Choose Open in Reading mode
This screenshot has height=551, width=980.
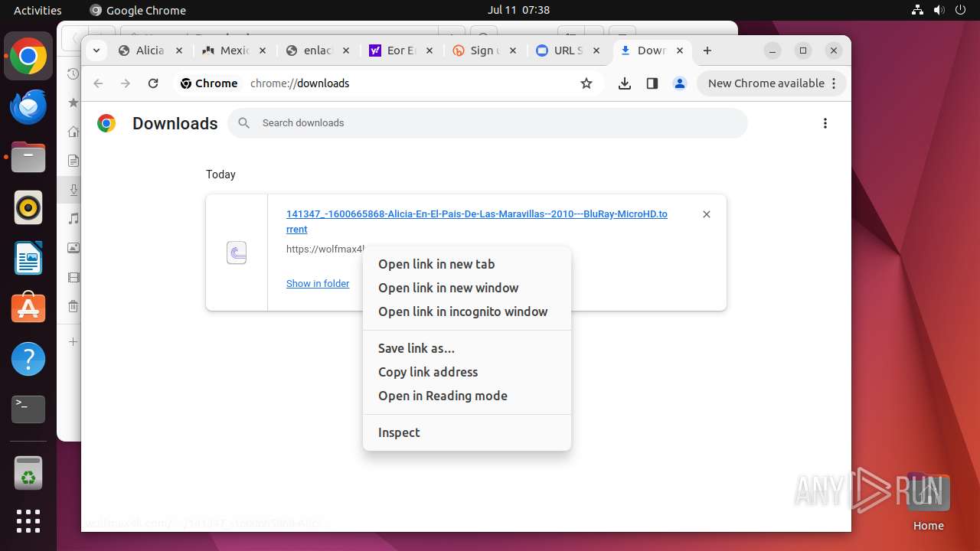467,396
